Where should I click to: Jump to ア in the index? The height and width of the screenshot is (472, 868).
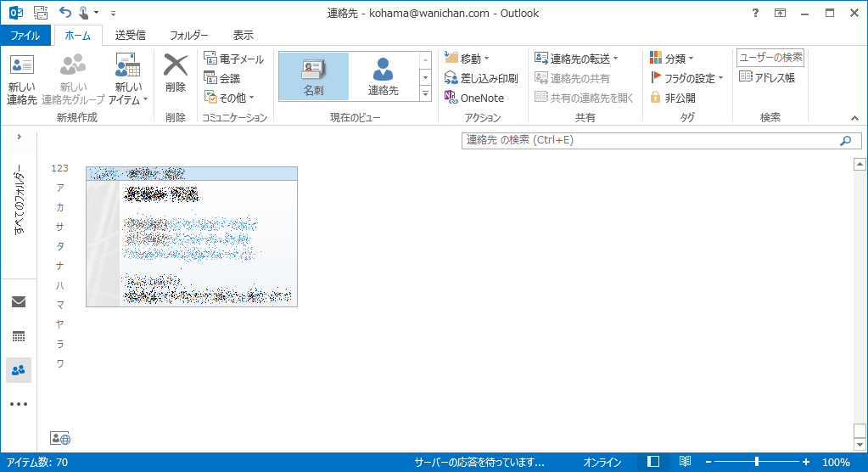click(59, 188)
